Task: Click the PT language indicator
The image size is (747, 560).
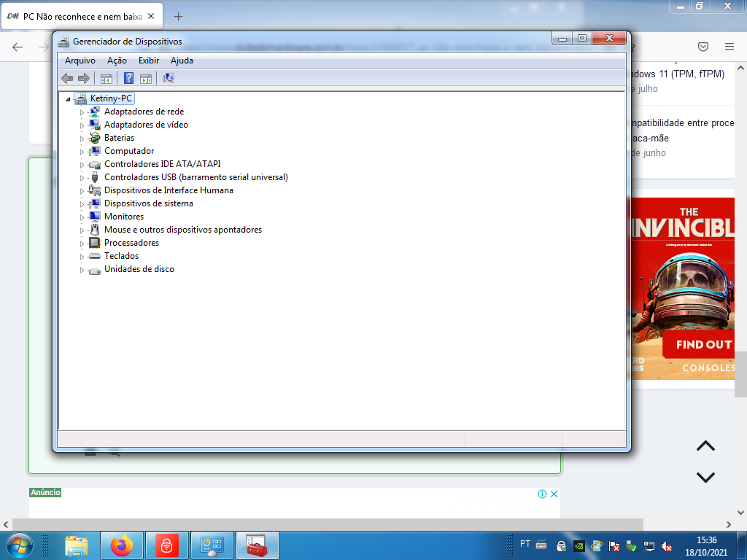Action: coord(525,544)
